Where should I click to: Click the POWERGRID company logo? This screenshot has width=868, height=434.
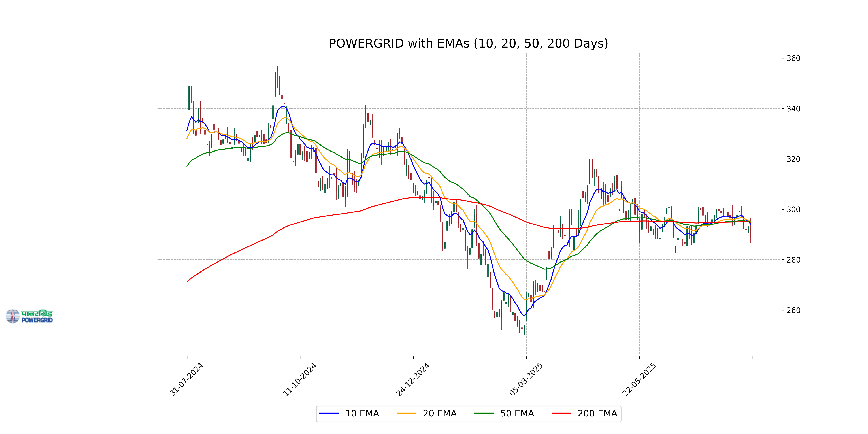click(29, 316)
